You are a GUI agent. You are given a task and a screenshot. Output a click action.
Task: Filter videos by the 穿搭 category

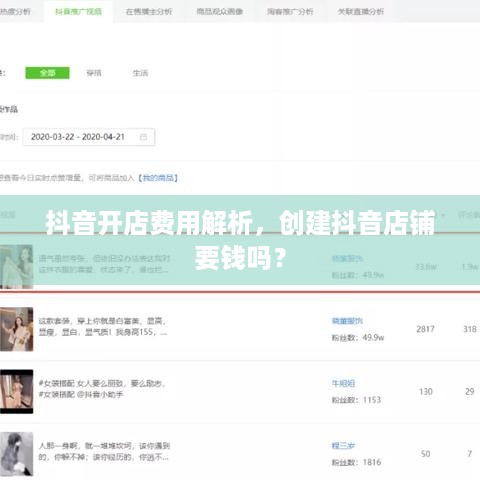pos(94,73)
